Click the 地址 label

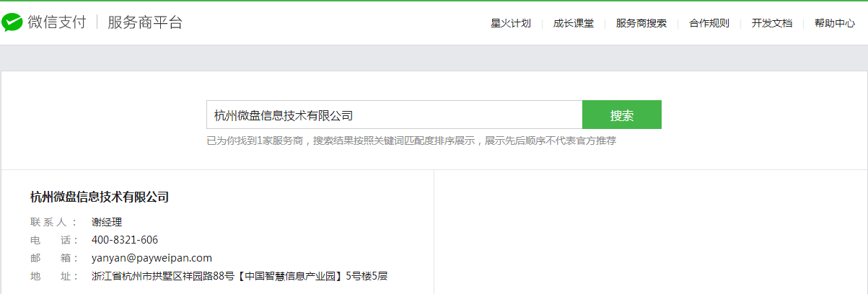coord(54,276)
